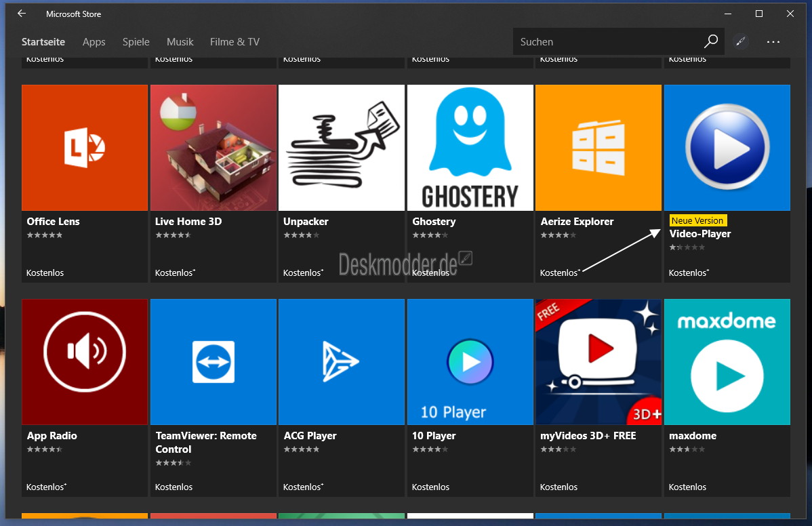Image resolution: width=812 pixels, height=526 pixels.
Task: Open the Video-Player play icon
Action: [727, 148]
